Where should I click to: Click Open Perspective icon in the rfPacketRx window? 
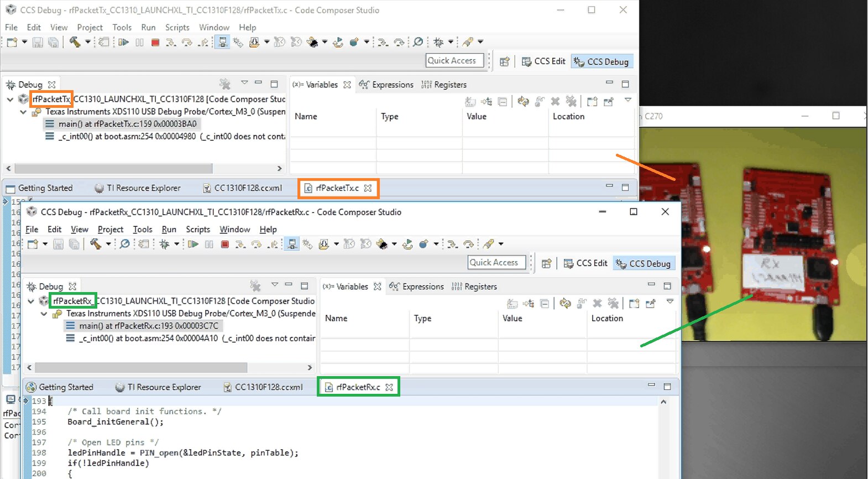point(546,263)
